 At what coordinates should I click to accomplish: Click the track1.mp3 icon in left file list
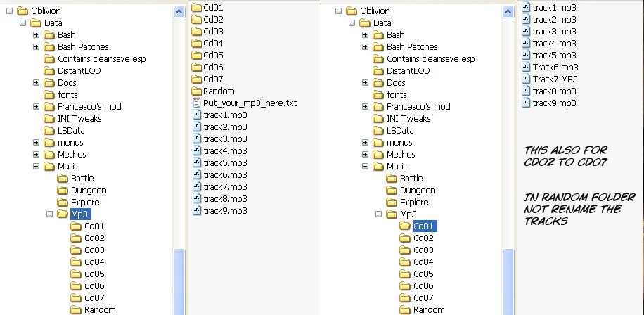click(x=197, y=115)
